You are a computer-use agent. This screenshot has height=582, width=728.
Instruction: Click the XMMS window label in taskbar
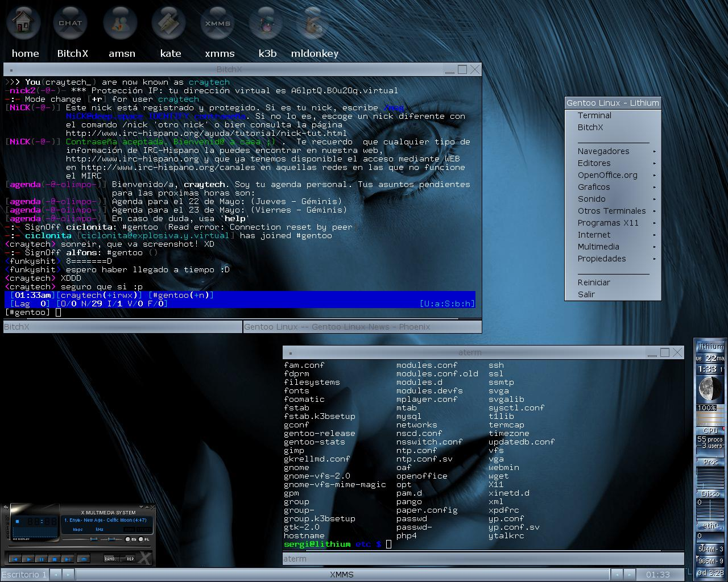point(342,575)
